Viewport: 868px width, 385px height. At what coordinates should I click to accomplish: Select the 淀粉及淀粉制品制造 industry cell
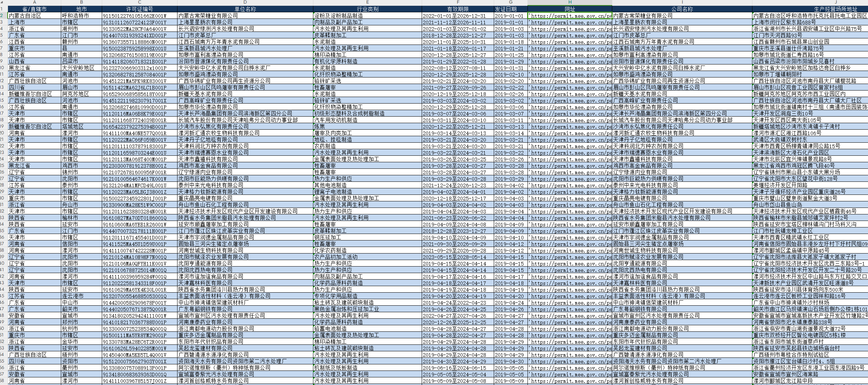[x=367, y=16]
